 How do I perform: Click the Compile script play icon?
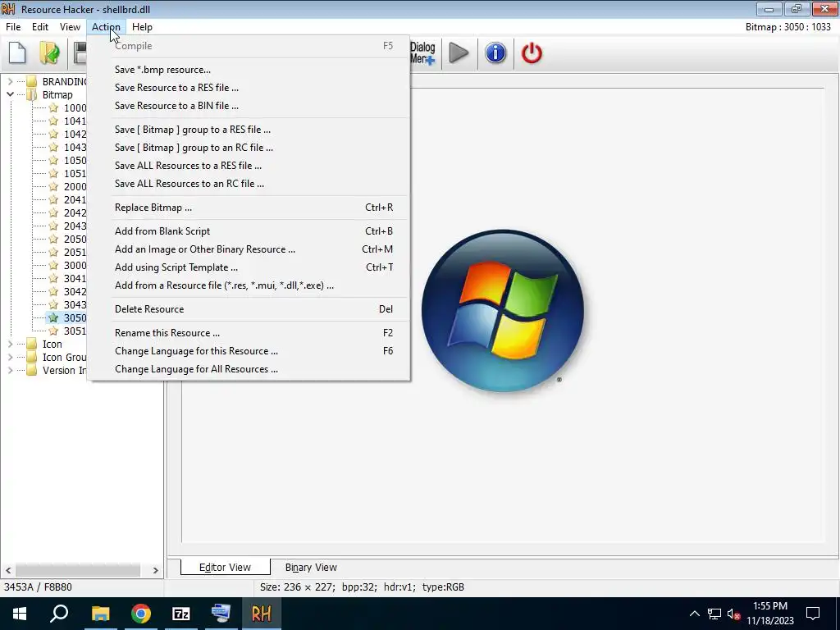pos(459,53)
